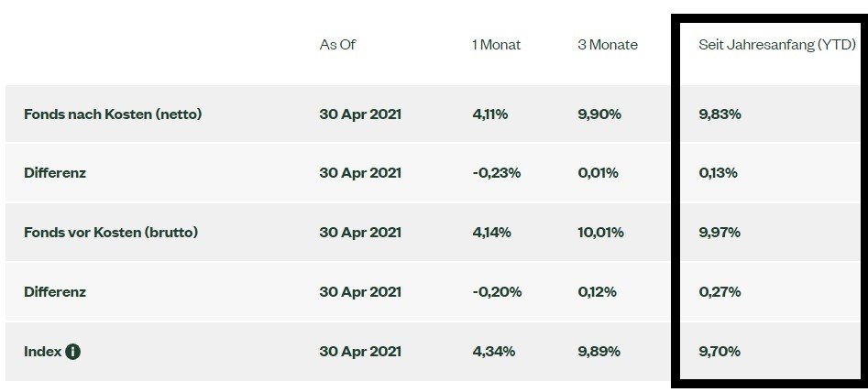Select the 4,14% gross one-month value
The height and width of the screenshot is (392, 868).
492,233
